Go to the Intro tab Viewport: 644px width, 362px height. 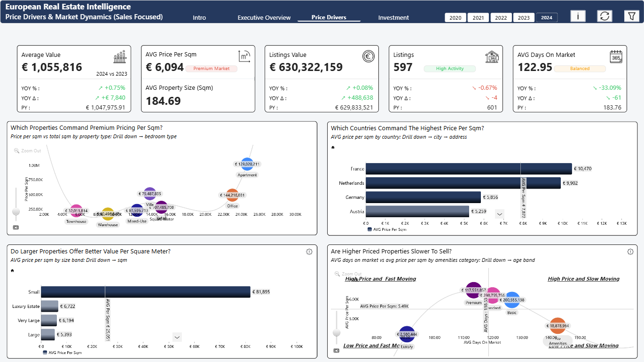199,18
